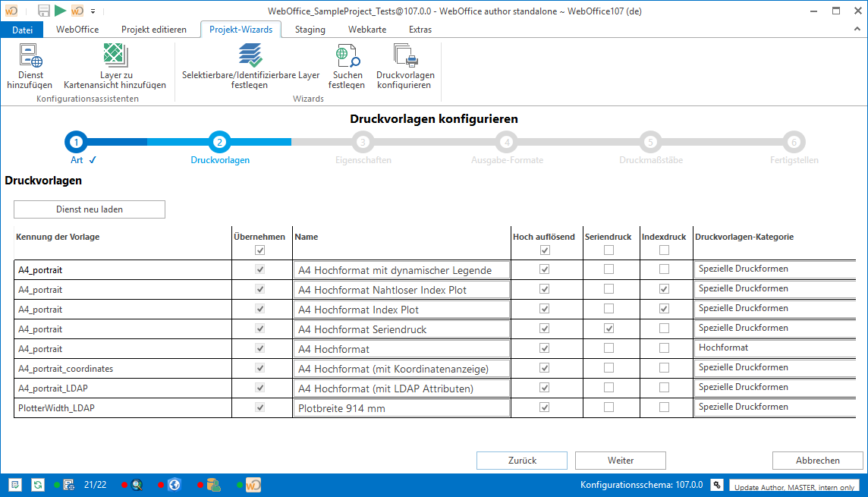Switch to the Staging ribbon tab
This screenshot has height=497, width=868.
pyautogui.click(x=310, y=30)
